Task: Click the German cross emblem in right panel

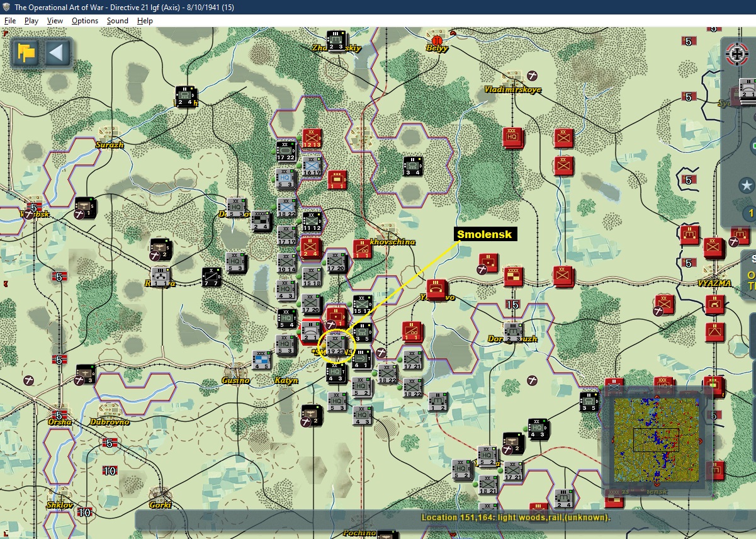Action: [x=738, y=55]
